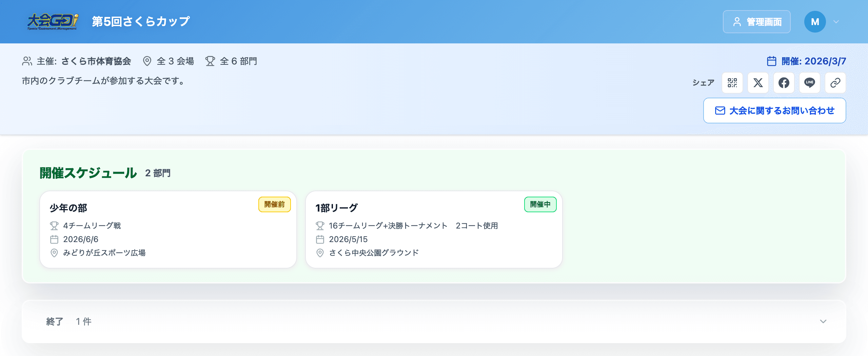This screenshot has height=356, width=868.
Task: Click pin icon for さくら中央公園グラウンド
Action: pos(320,253)
